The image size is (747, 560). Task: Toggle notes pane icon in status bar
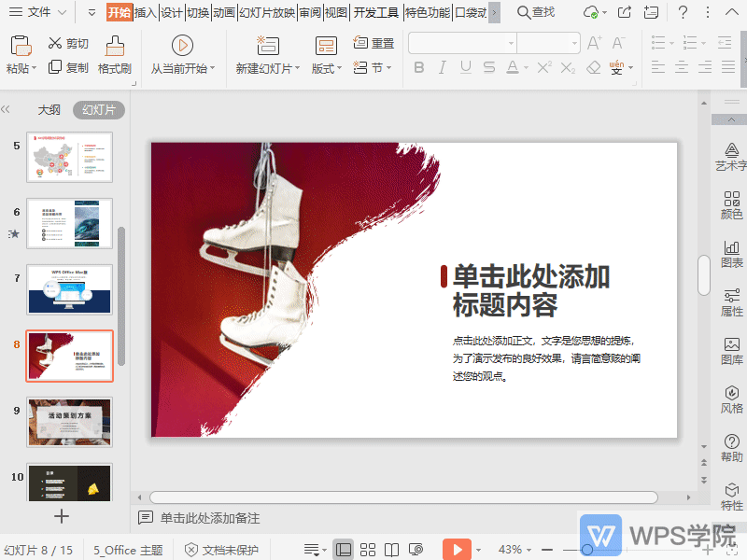coord(312,550)
